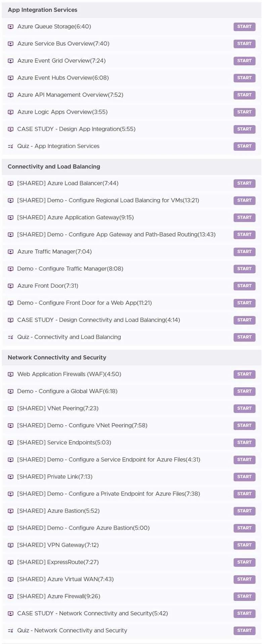Click the Network Connectivity and Security section header

(132, 358)
